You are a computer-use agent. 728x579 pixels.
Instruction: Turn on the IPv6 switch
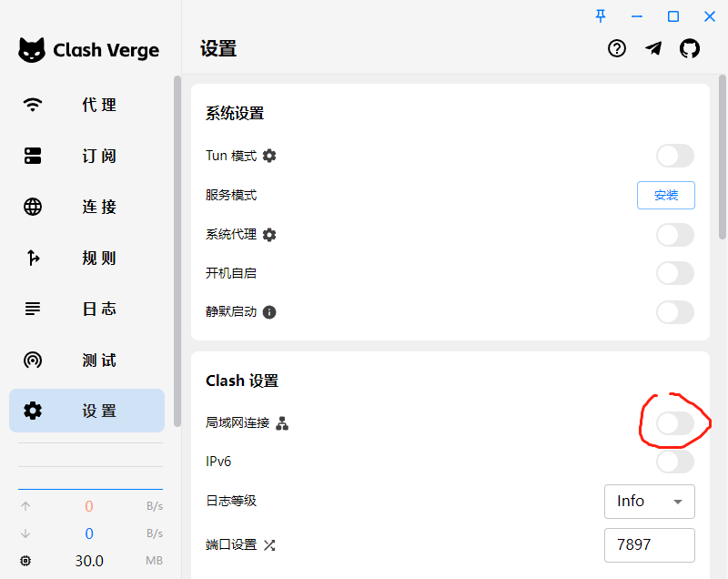tap(675, 462)
